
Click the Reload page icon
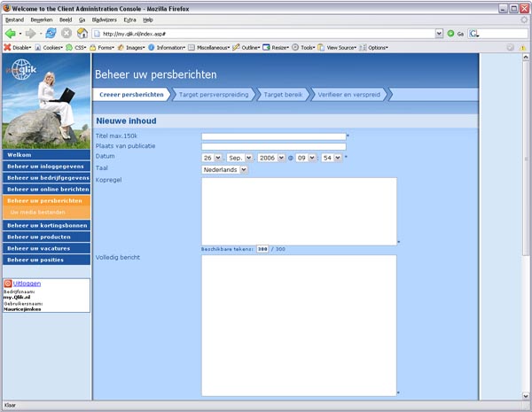[x=51, y=33]
